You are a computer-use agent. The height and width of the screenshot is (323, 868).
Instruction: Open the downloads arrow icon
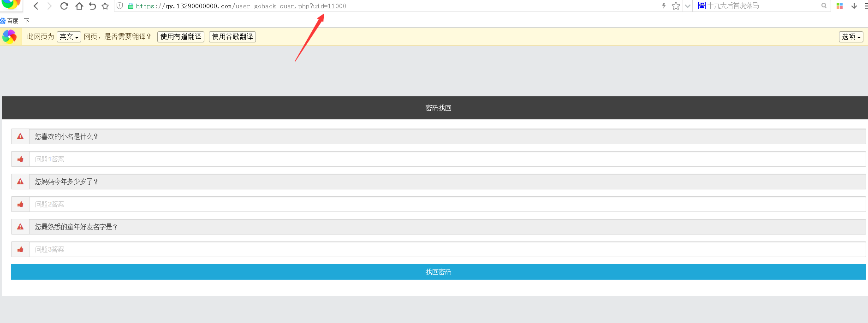854,6
